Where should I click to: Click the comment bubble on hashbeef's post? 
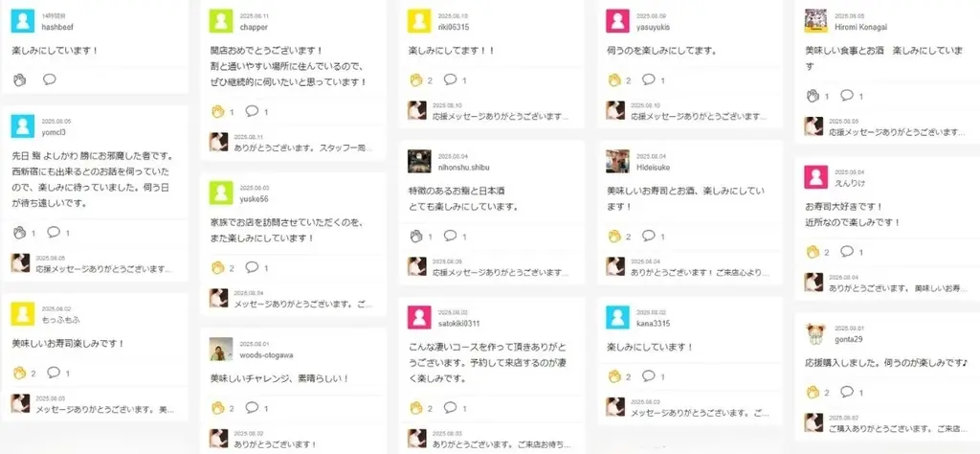point(50,79)
